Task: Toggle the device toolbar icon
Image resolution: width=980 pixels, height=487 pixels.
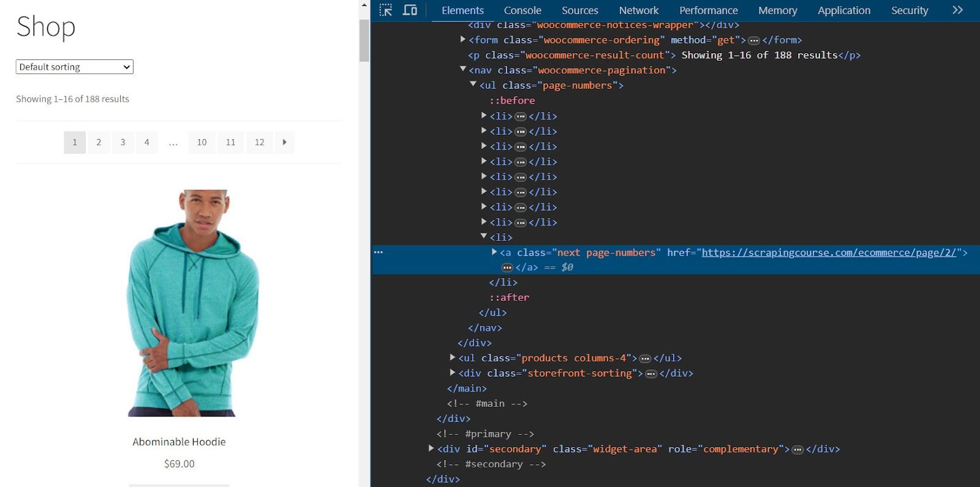Action: click(410, 10)
